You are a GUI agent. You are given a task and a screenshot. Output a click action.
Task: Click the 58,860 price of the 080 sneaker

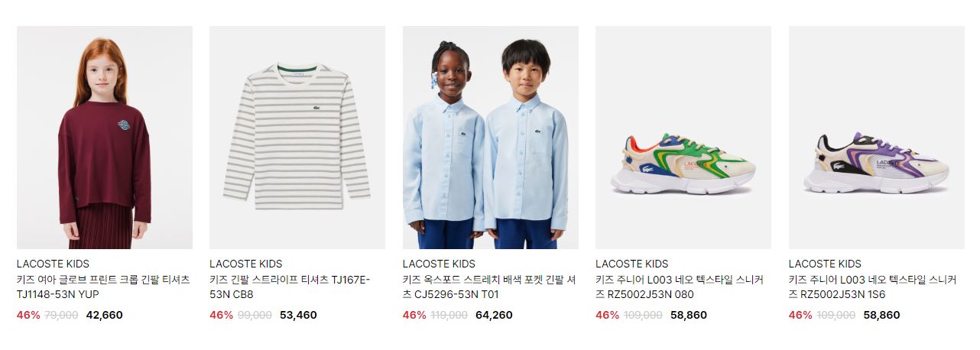tap(689, 315)
